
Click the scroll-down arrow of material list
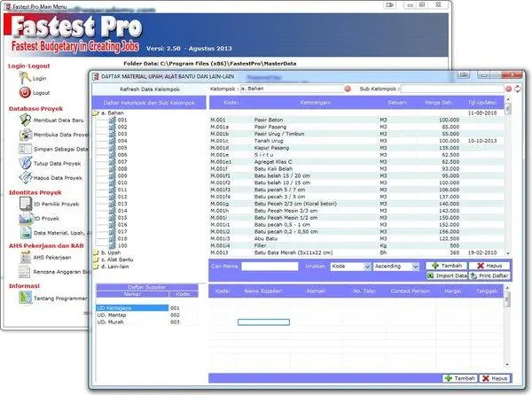tap(508, 253)
